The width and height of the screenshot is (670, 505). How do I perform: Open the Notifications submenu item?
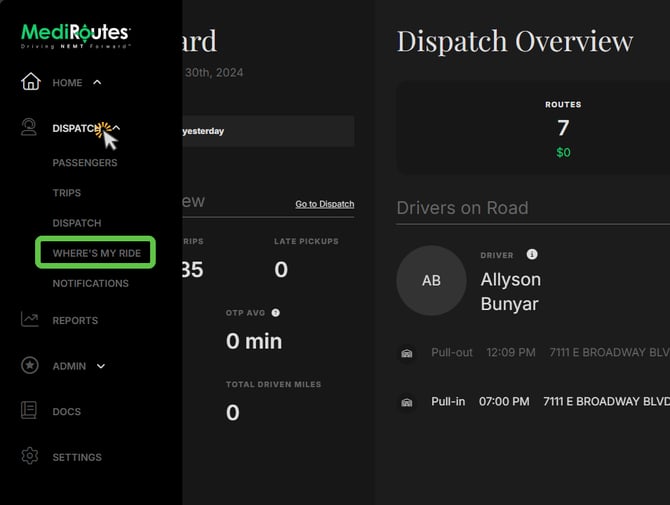[x=90, y=283]
